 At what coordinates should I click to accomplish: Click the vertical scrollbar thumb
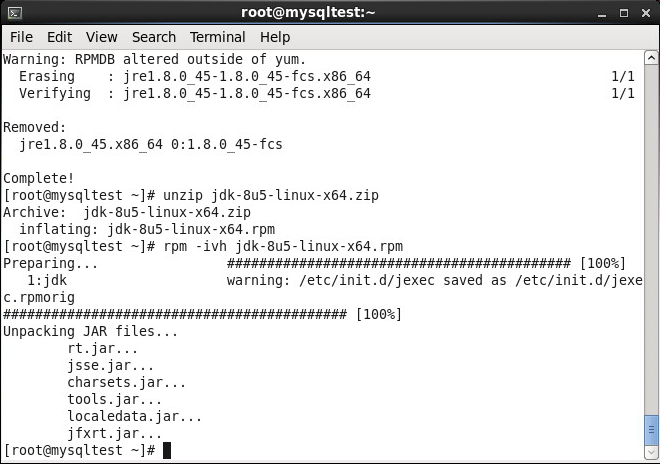pyautogui.click(x=651, y=430)
